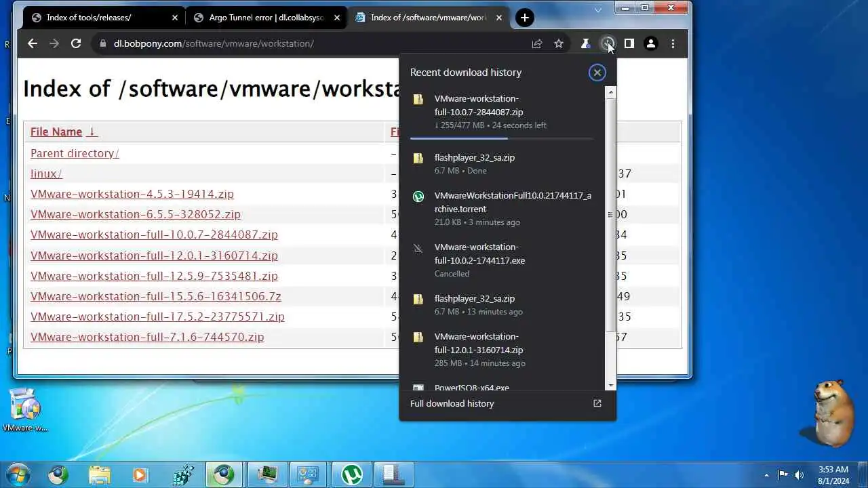Screen dimensions: 868x488
Task: Click VMware-workstation-full-12.0.1-3160714.zip link in listing
Action: tap(154, 256)
